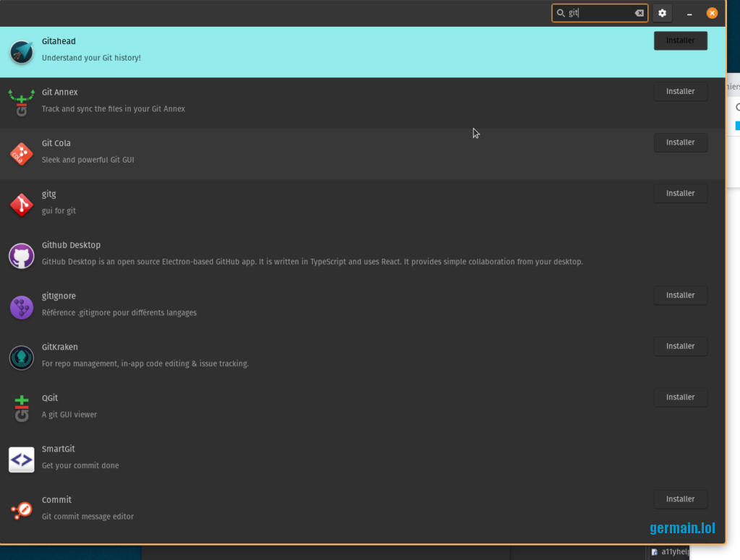The height and width of the screenshot is (560, 740).
Task: Click the Git Annex app icon
Action: 22,103
